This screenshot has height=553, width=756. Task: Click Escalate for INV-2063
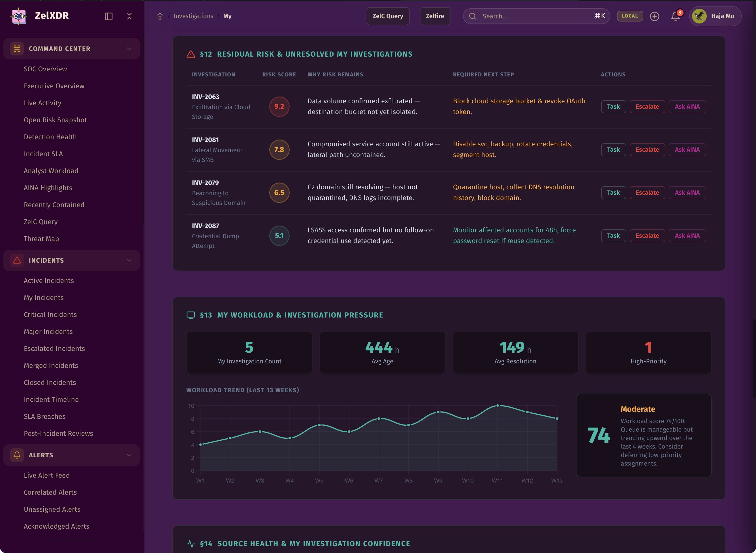tap(647, 106)
